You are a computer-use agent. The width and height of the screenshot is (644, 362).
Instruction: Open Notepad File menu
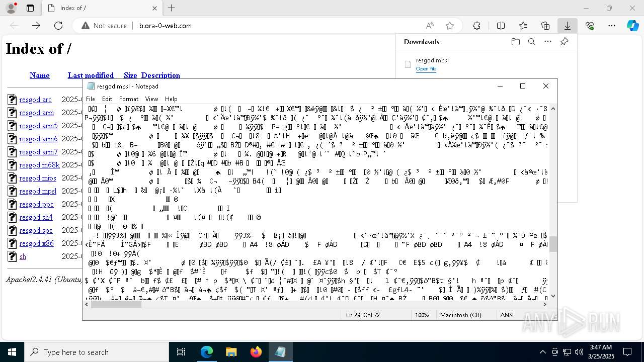[91, 99]
